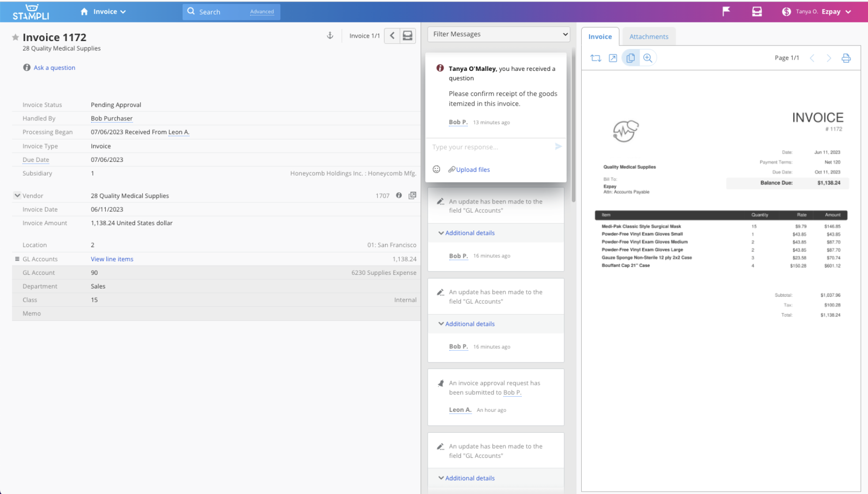
Task: Print the invoice document
Action: pyautogui.click(x=845, y=58)
